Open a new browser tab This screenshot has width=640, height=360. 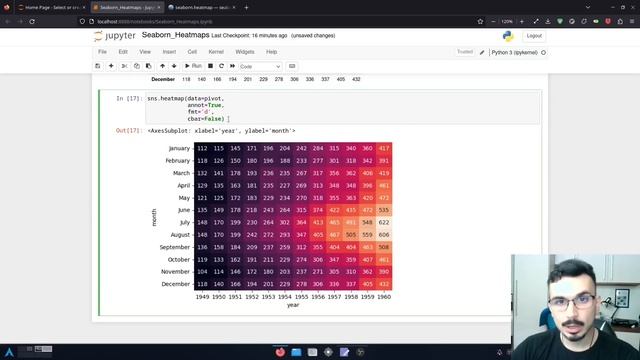246,7
